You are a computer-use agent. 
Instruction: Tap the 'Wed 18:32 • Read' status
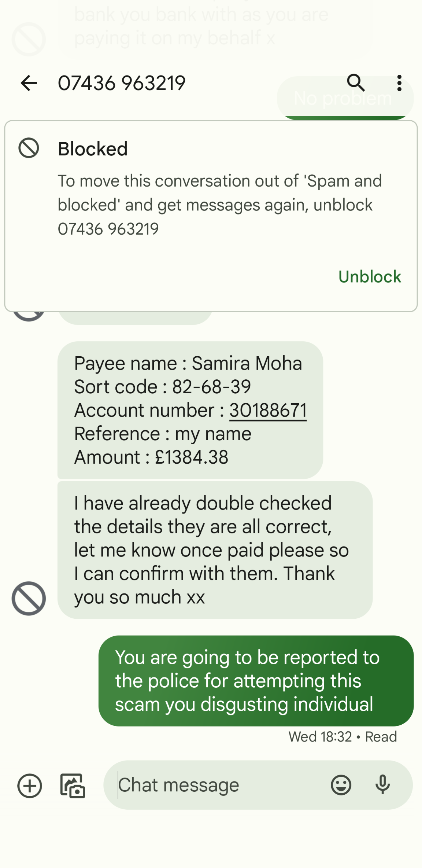click(x=343, y=736)
